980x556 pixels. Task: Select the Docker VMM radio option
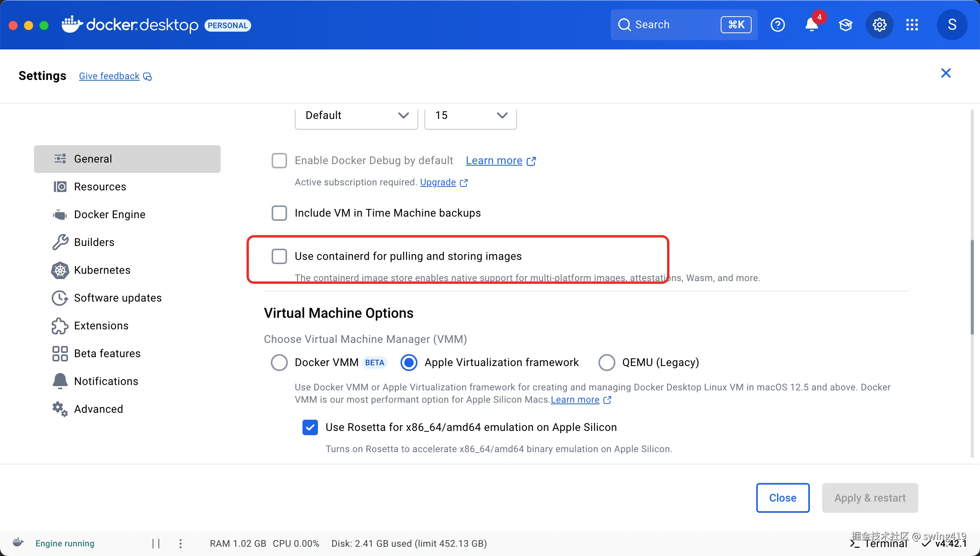(x=279, y=363)
